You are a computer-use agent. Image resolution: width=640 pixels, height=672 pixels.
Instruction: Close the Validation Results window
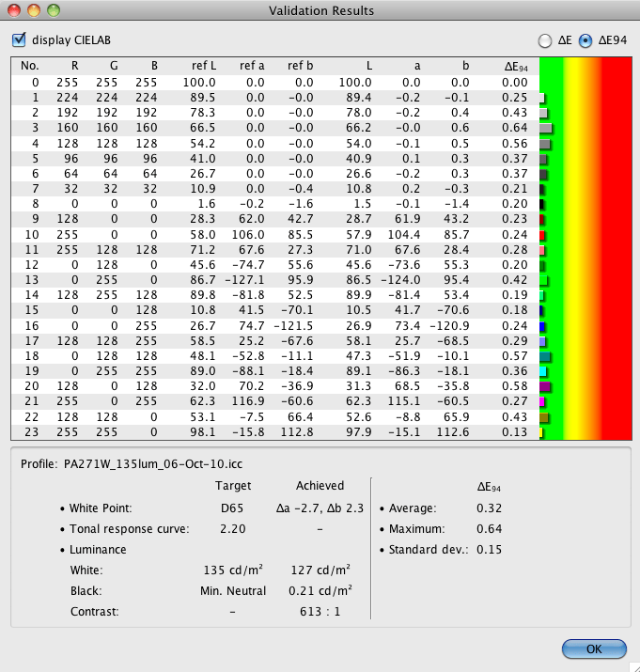coord(12,10)
